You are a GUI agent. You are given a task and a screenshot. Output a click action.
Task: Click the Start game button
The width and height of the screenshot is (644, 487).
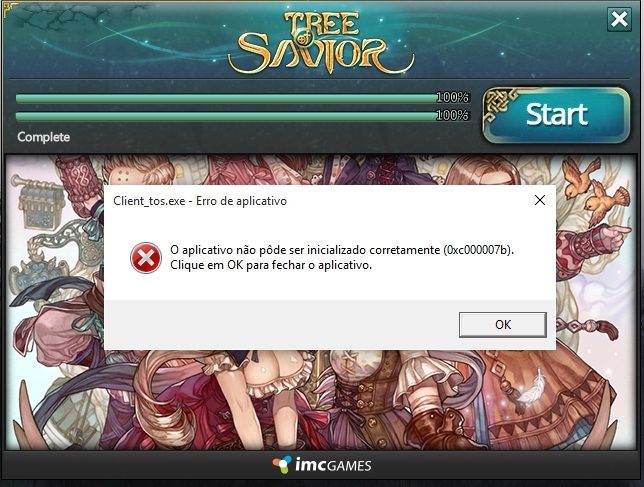coord(556,115)
